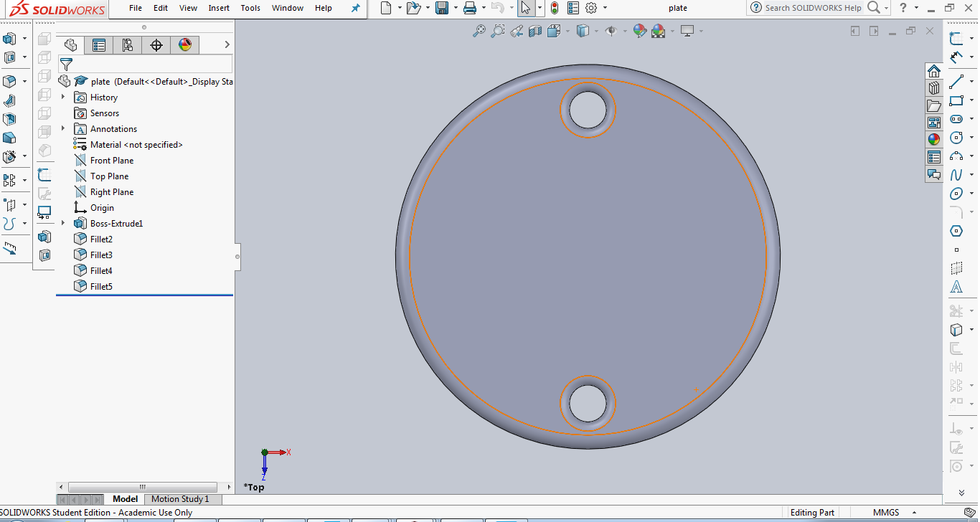The height and width of the screenshot is (522, 980).
Task: Open the Edit menu
Action: point(161,8)
